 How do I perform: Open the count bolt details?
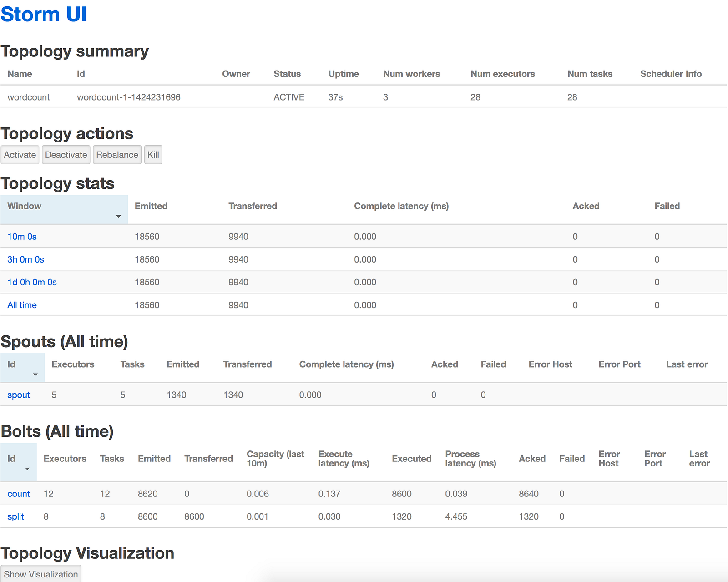(x=19, y=494)
